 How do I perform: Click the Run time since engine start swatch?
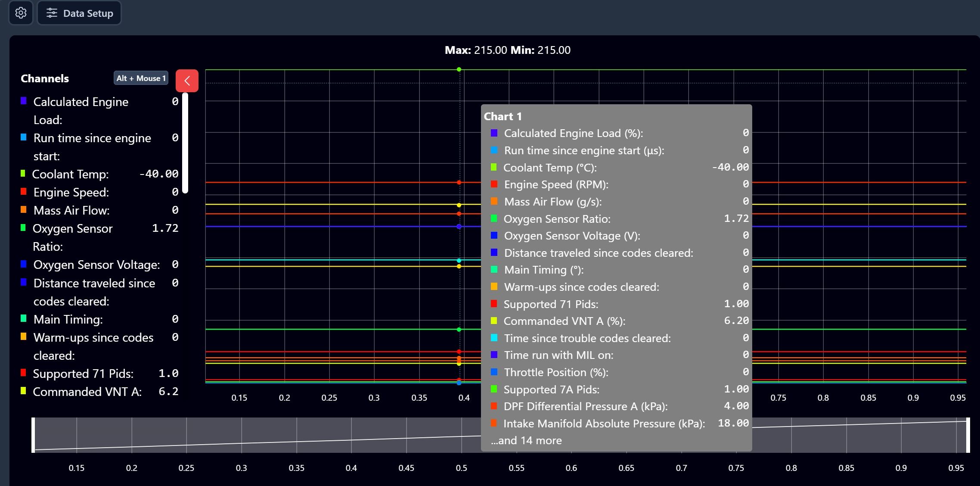tap(24, 137)
